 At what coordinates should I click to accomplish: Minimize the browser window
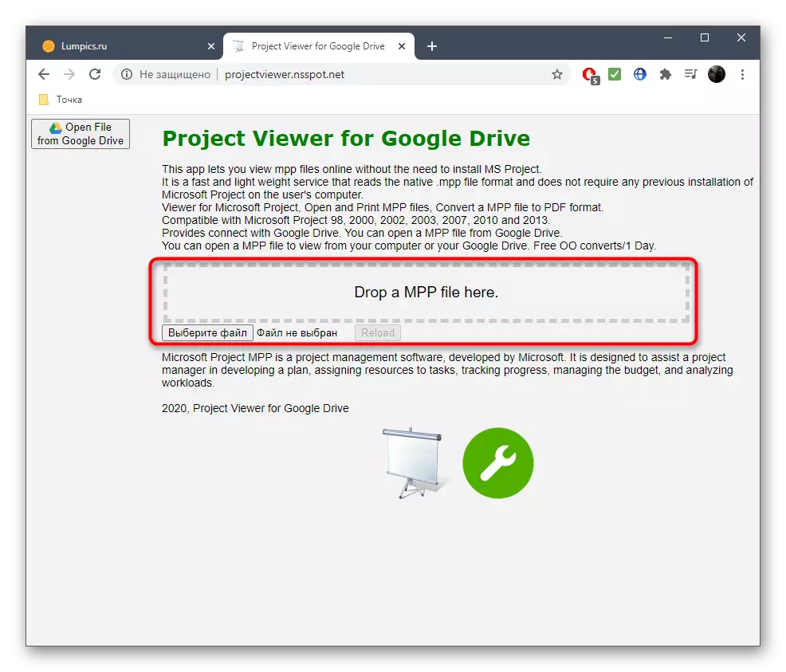point(668,37)
